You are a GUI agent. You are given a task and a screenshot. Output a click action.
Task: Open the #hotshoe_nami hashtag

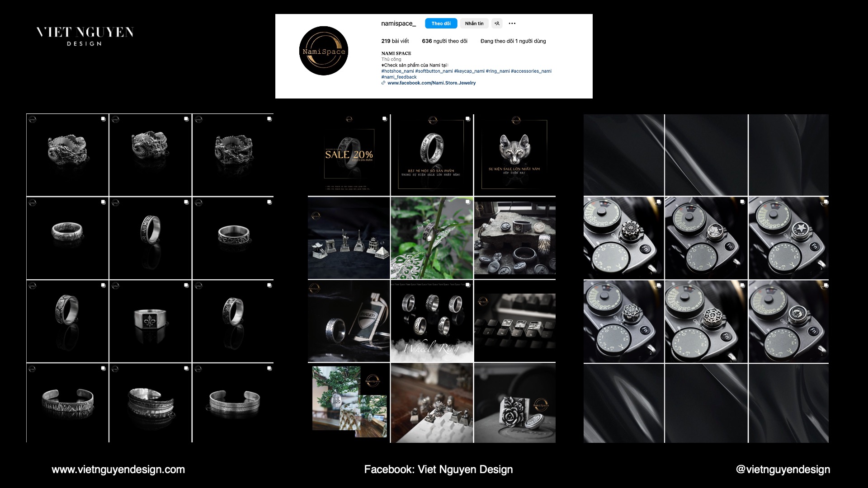[397, 71]
